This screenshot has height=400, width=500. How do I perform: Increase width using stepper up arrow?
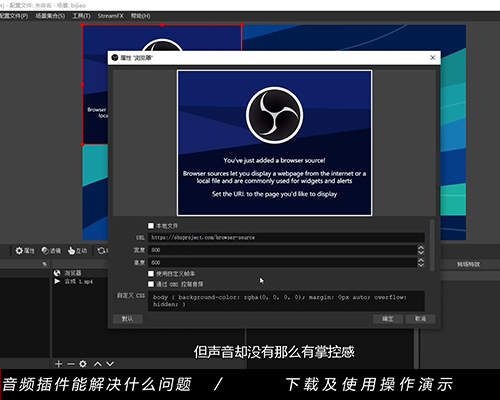pyautogui.click(x=421, y=248)
